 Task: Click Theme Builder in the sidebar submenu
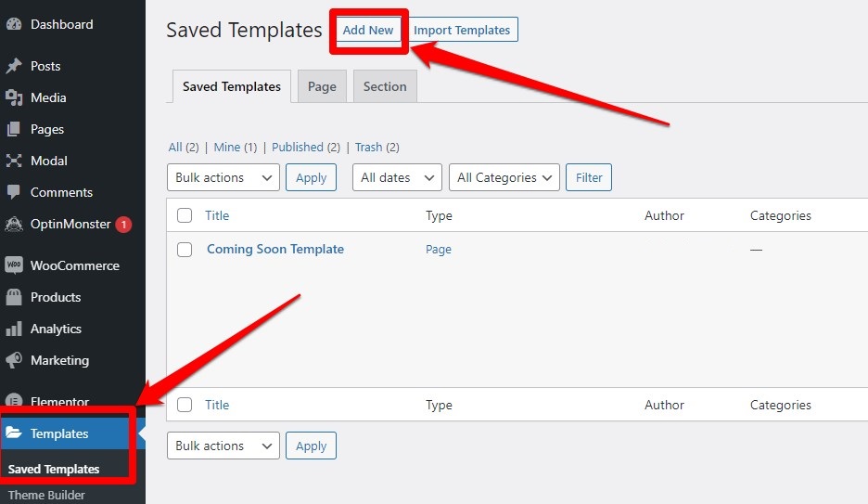tap(46, 495)
